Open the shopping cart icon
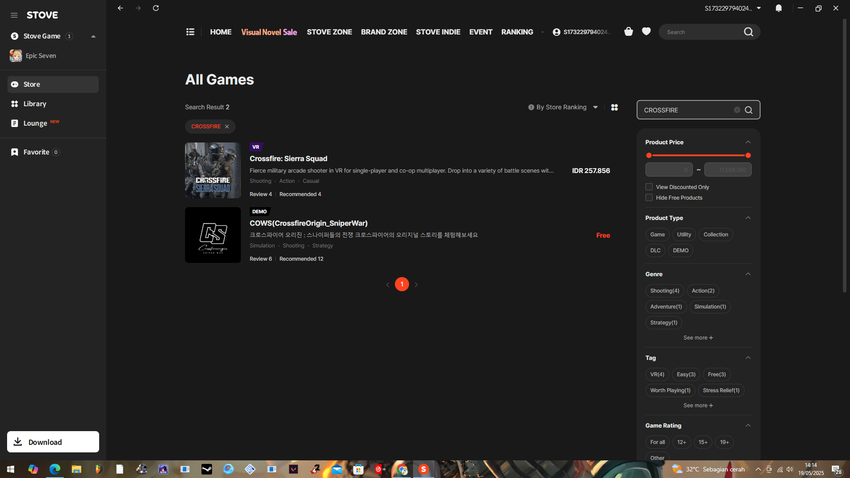850x478 pixels. [628, 31]
